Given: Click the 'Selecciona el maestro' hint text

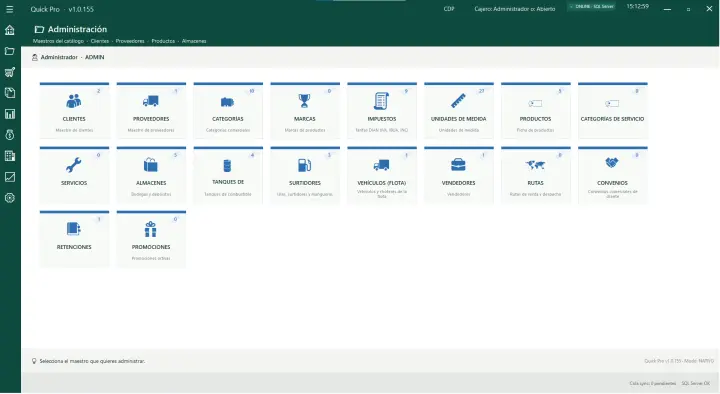Looking at the screenshot, I should 92,361.
